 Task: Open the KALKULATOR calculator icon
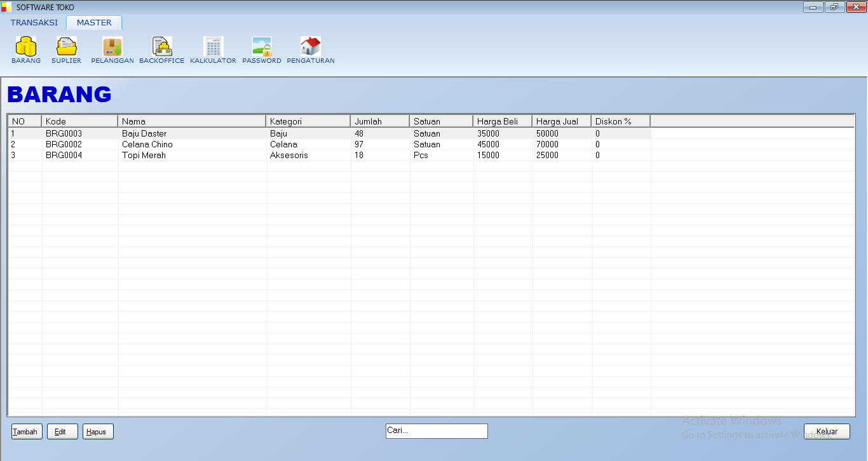213,47
